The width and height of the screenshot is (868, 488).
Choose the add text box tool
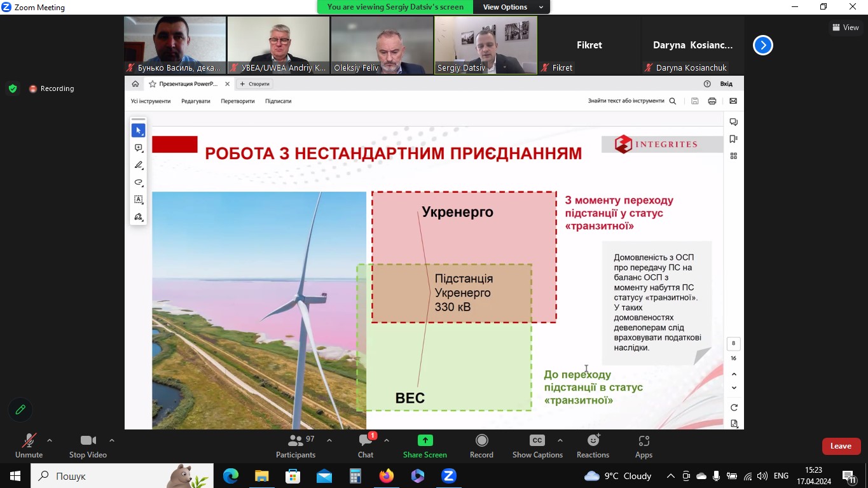click(138, 200)
